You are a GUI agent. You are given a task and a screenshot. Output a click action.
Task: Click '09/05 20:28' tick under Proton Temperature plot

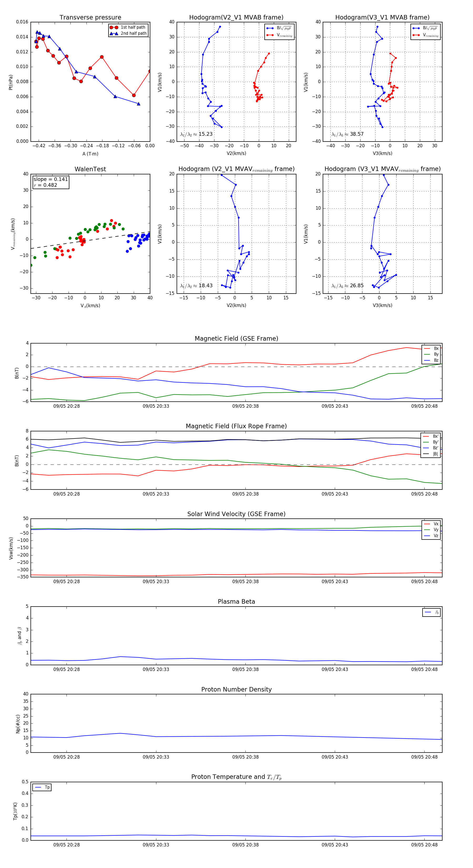[x=66, y=845]
